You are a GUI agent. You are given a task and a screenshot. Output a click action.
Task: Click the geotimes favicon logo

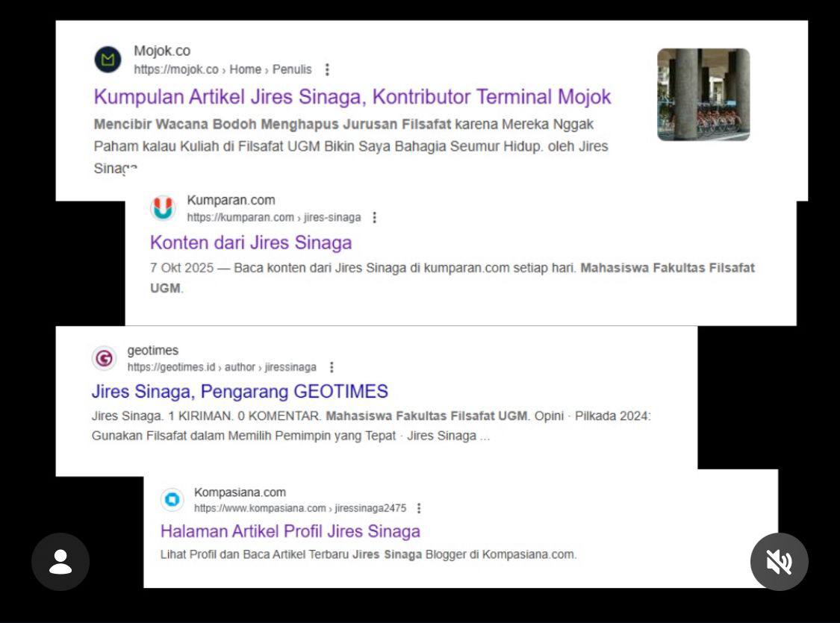click(105, 358)
